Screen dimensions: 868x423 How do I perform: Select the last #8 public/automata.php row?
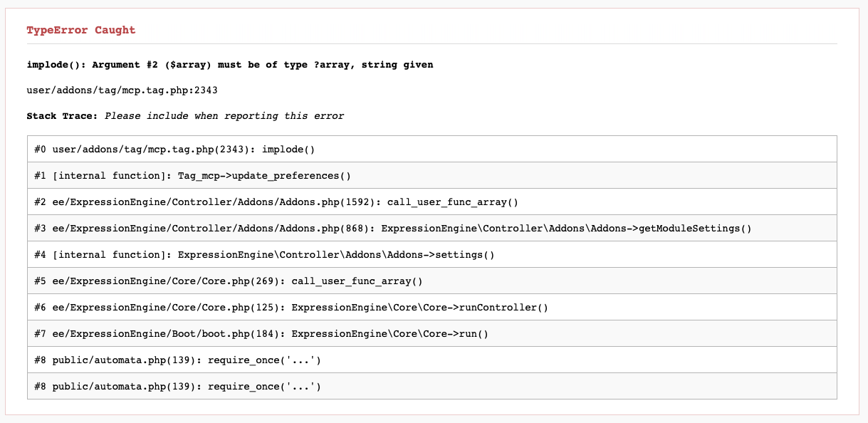(177, 387)
